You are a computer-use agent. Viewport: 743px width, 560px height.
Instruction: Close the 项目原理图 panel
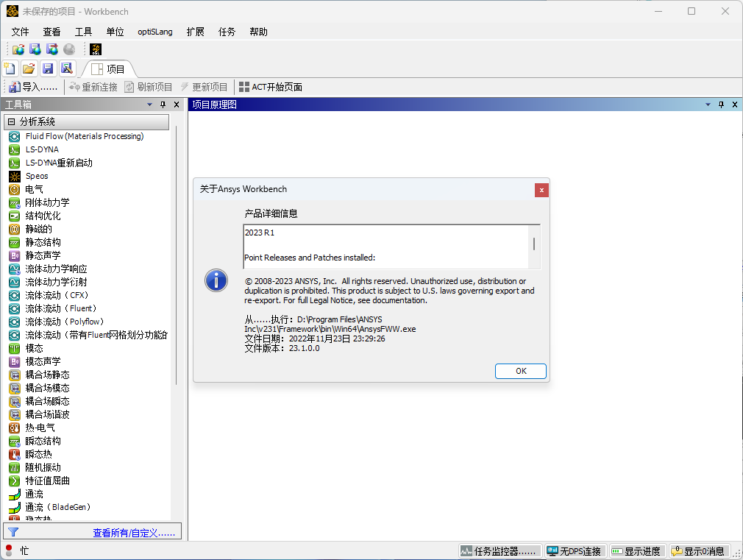[x=735, y=104]
